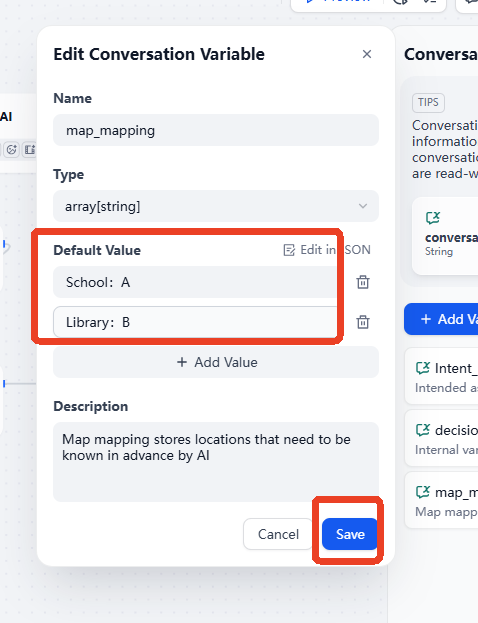
Task: Click the + Add Value button
Action: point(216,362)
